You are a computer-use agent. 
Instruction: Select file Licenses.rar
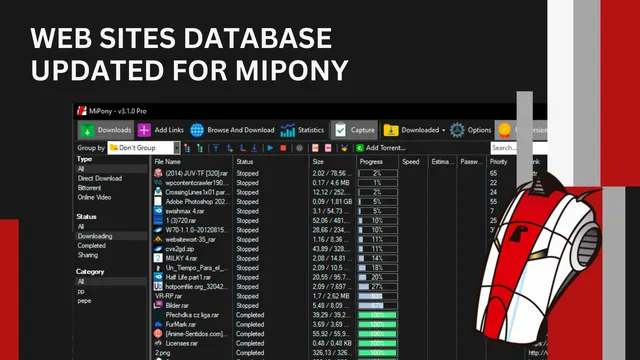pos(182,343)
